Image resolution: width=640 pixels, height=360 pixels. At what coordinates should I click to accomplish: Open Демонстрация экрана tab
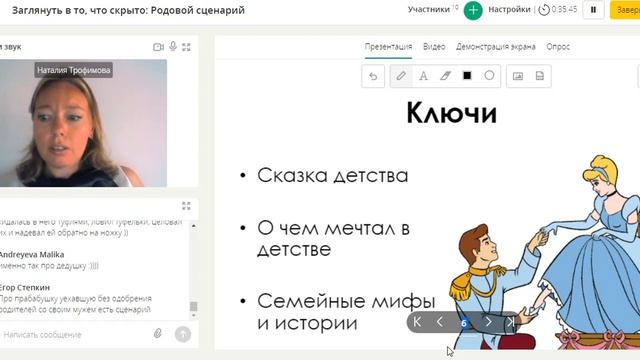click(496, 47)
